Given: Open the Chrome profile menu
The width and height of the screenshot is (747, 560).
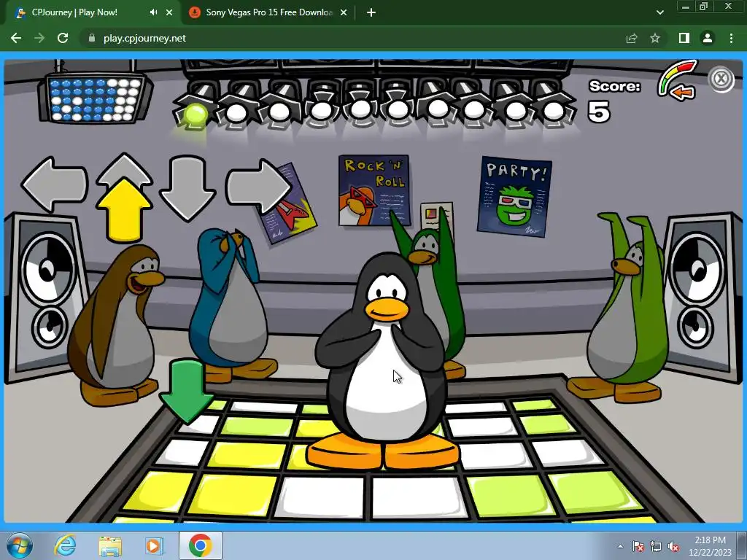Looking at the screenshot, I should 708,38.
